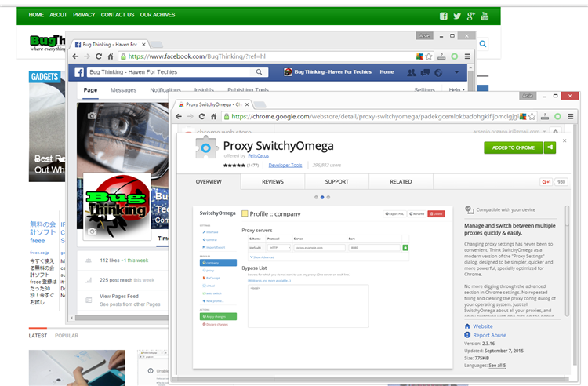Open Settings on Facebook page bar
This screenshot has height=386, width=588.
click(424, 90)
